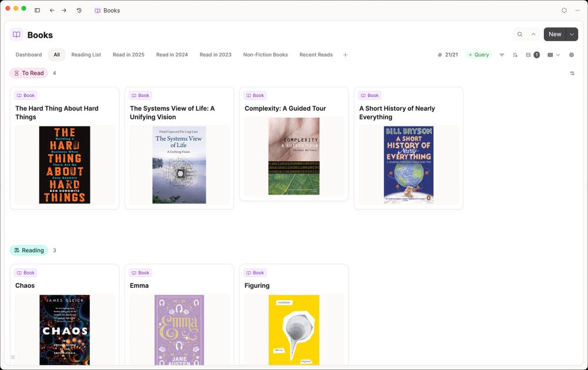588x370 pixels.
Task: Open view settings gear icon
Action: [x=572, y=55]
